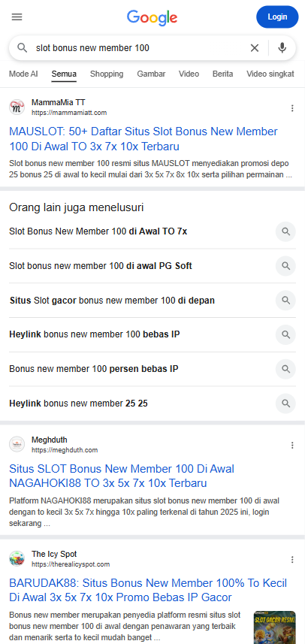305x644 pixels.
Task: Select 'Heylink bonus new member 25 25'
Action: click(x=78, y=404)
